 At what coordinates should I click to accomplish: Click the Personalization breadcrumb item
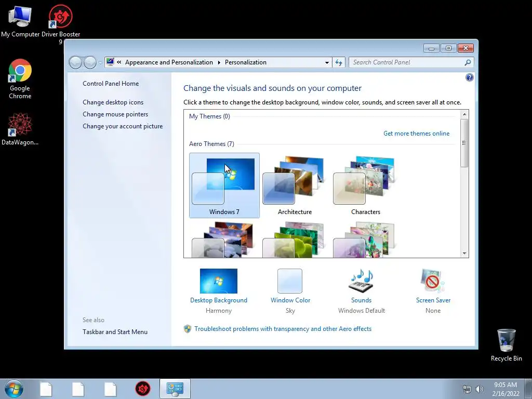246,62
